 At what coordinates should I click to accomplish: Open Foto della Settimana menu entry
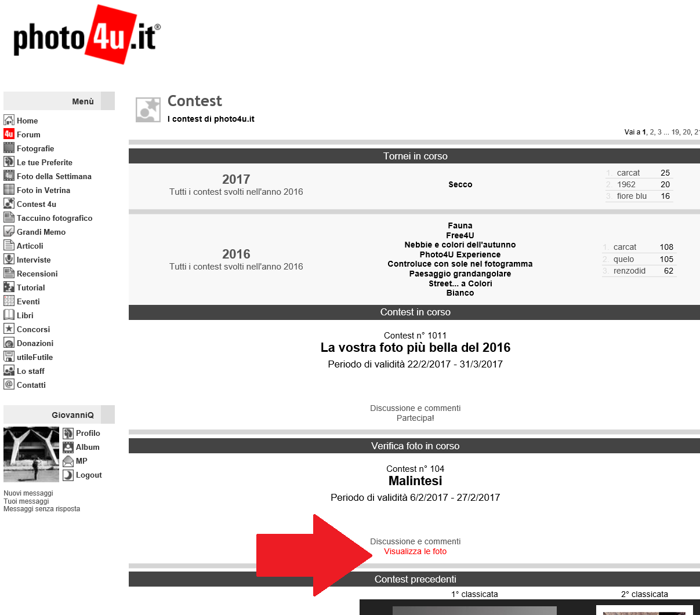[x=54, y=176]
